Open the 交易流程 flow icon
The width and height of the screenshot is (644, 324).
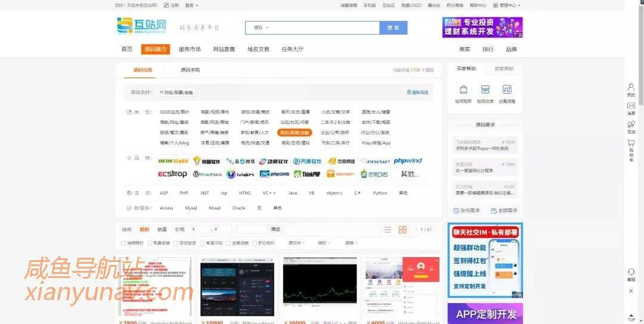(507, 90)
